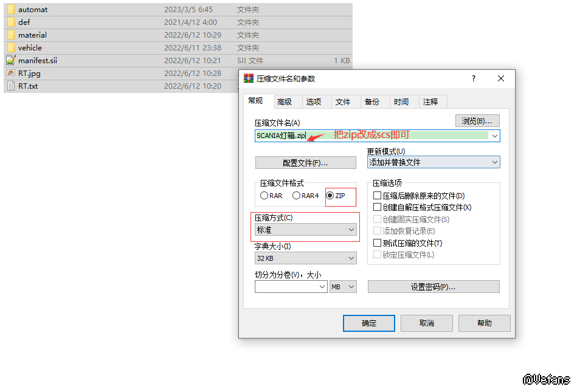
Task: Click the manifest.sii file icon
Action: tap(11, 61)
